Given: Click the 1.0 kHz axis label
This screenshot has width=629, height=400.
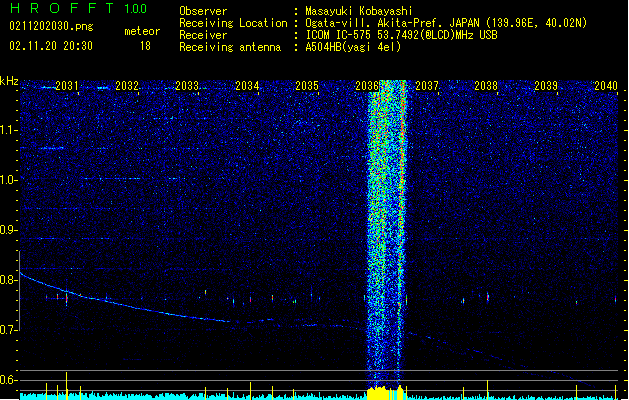Looking at the screenshot, I should (x=8, y=180).
